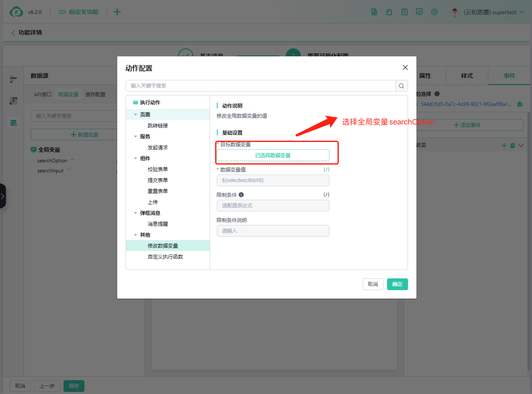532x394 pixels.
Task: Click info icon next to 限制条件
Action: 241,195
